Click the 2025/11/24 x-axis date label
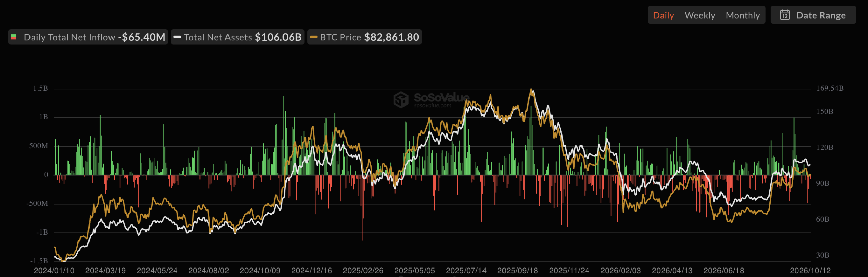The height and width of the screenshot is (277, 868). [569, 271]
